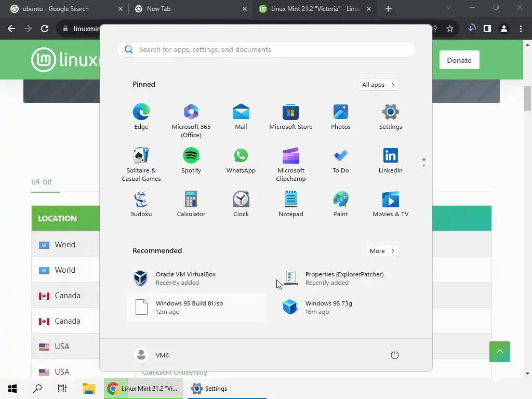The width and height of the screenshot is (532, 399).
Task: Open Paint
Action: click(x=341, y=204)
